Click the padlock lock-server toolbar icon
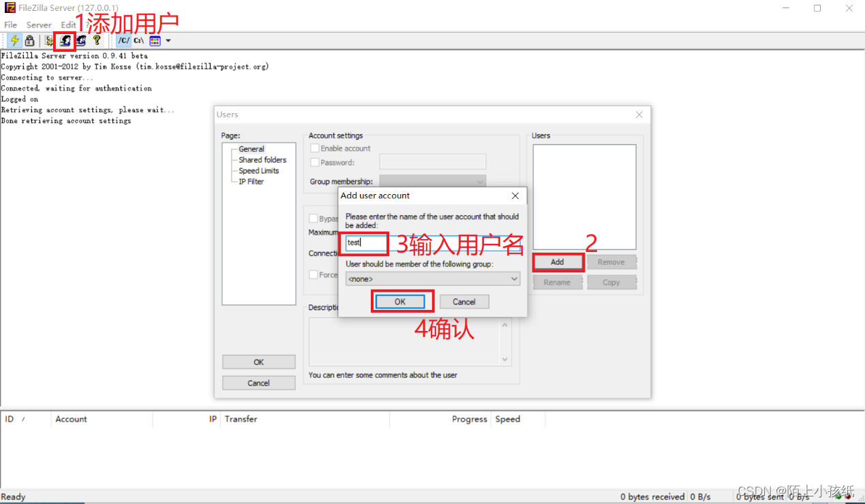Screen dimensions: 865x504 pyautogui.click(x=29, y=41)
